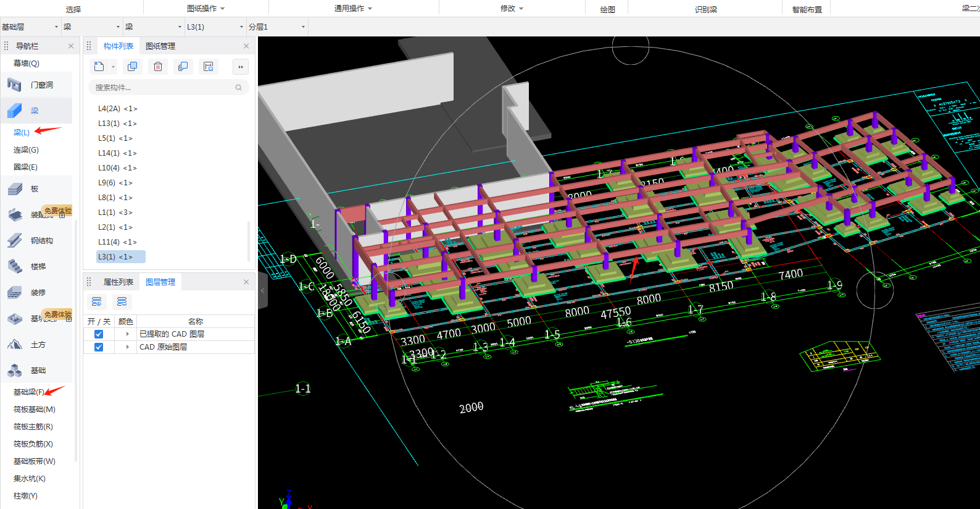The width and height of the screenshot is (980, 509).
Task: Select the 装修 category icon
Action: point(15,292)
